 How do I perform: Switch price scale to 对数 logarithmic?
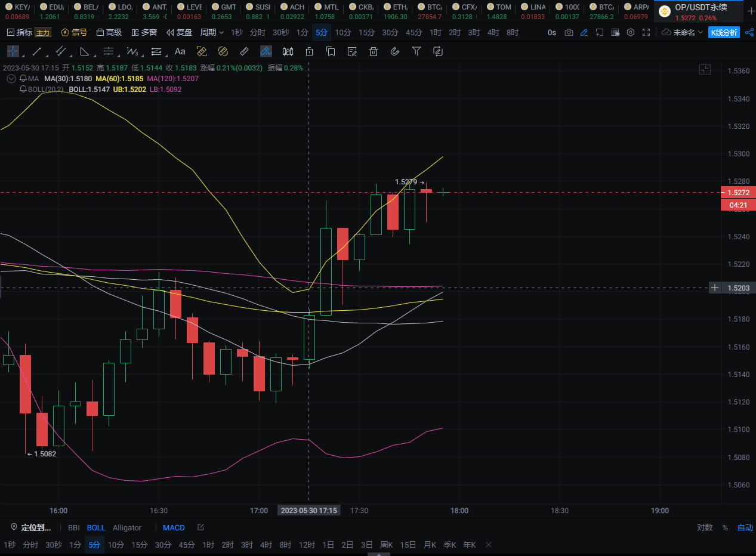705,527
